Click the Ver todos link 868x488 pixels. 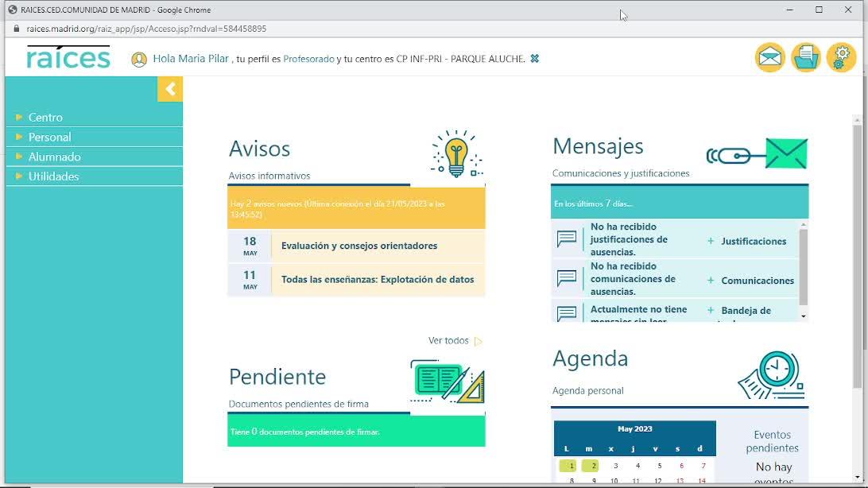tap(448, 341)
